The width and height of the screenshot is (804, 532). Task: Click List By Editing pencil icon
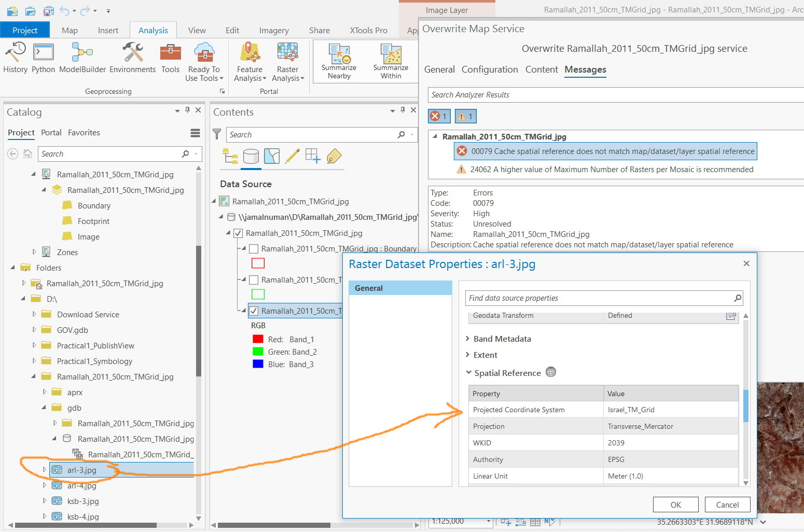pos(293,156)
